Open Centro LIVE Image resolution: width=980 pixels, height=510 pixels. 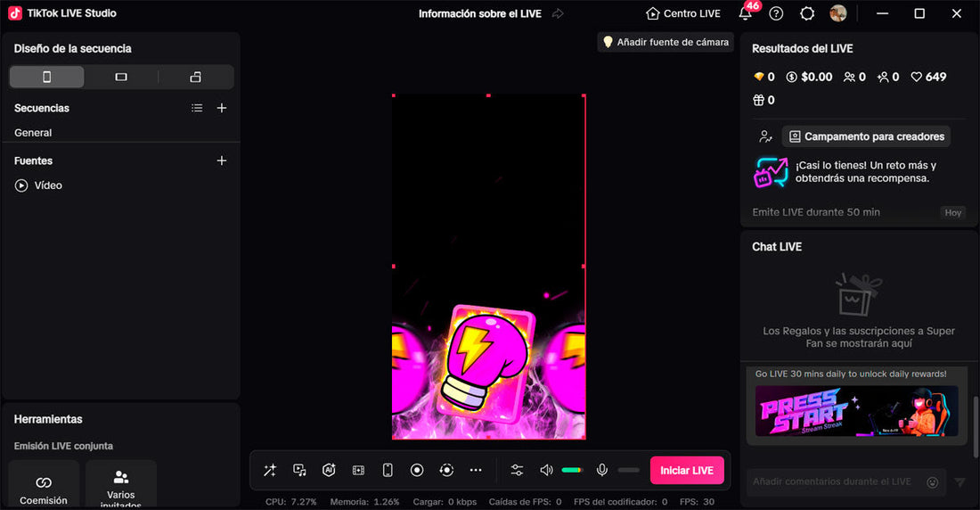[683, 13]
